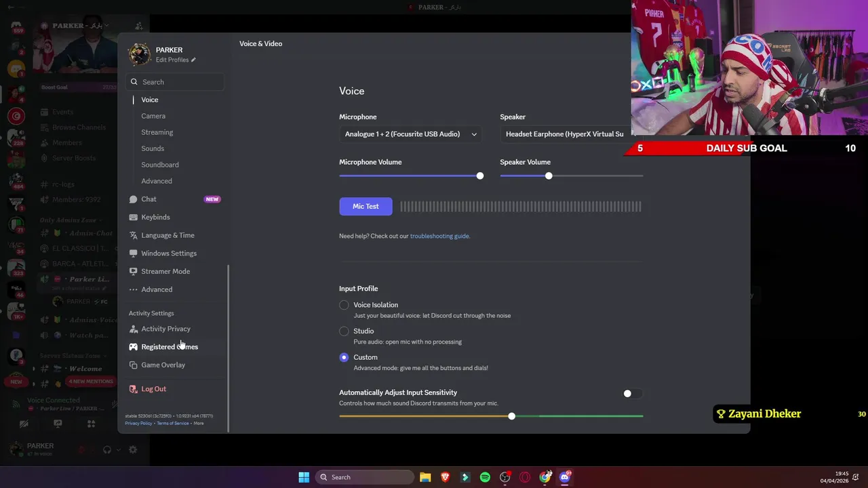Click the Mic Test button
The image size is (868, 488).
(x=366, y=206)
